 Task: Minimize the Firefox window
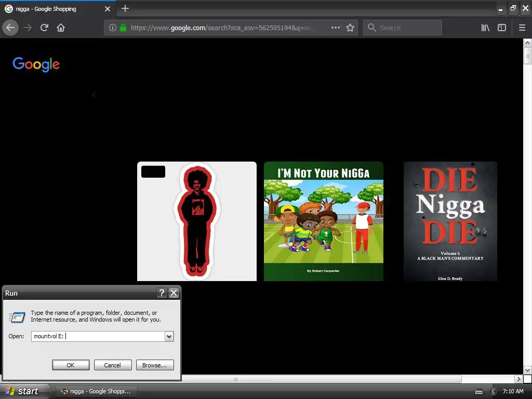(500, 9)
